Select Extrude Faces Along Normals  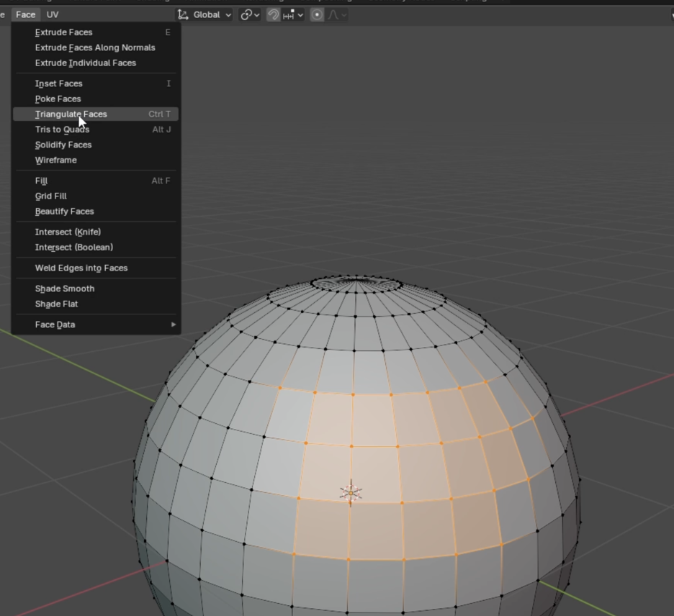click(x=96, y=47)
